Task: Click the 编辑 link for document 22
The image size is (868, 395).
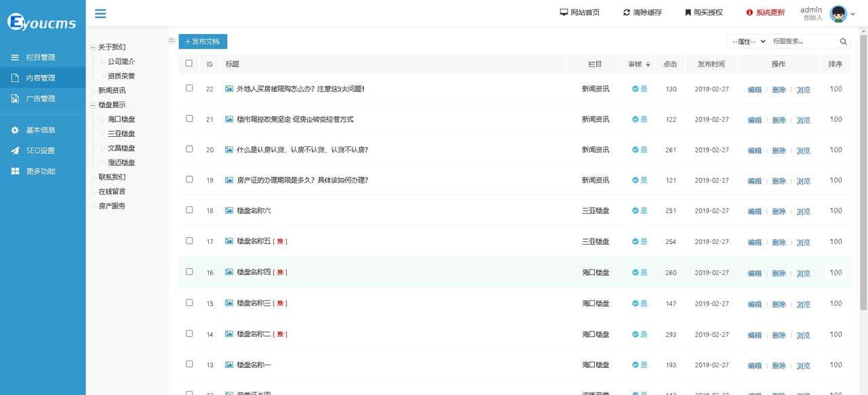Action: click(x=755, y=89)
